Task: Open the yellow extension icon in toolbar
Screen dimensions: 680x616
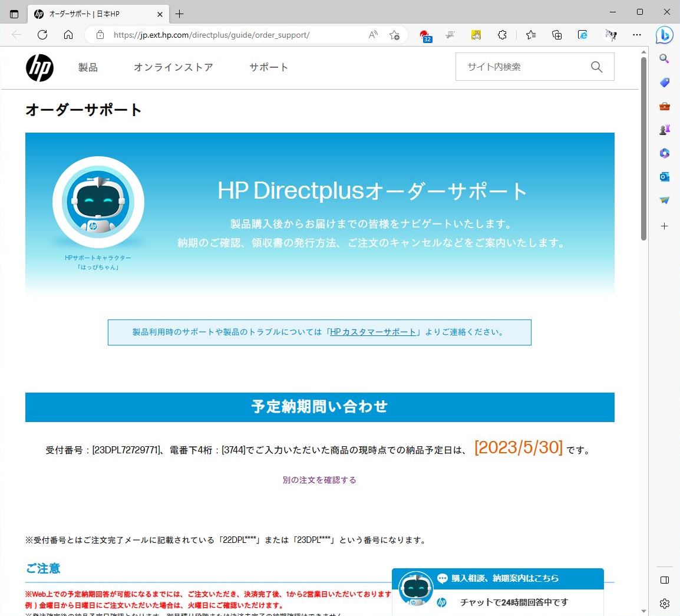Action: pos(476,35)
